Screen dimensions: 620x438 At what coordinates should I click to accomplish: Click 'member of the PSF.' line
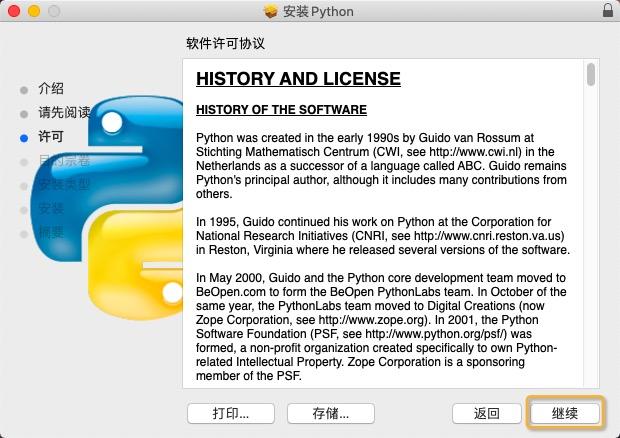pyautogui.click(x=249, y=376)
